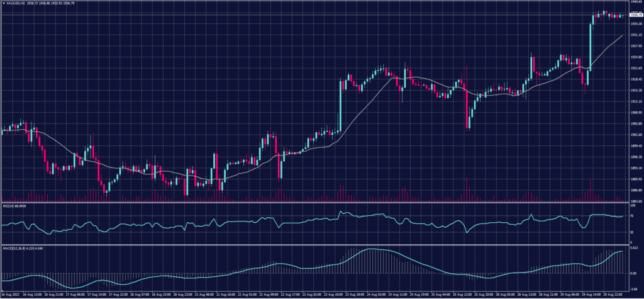Screen dimensions: 644x299
Task: Select the tall bullish candle on 29 Aug
Action: pos(591,44)
